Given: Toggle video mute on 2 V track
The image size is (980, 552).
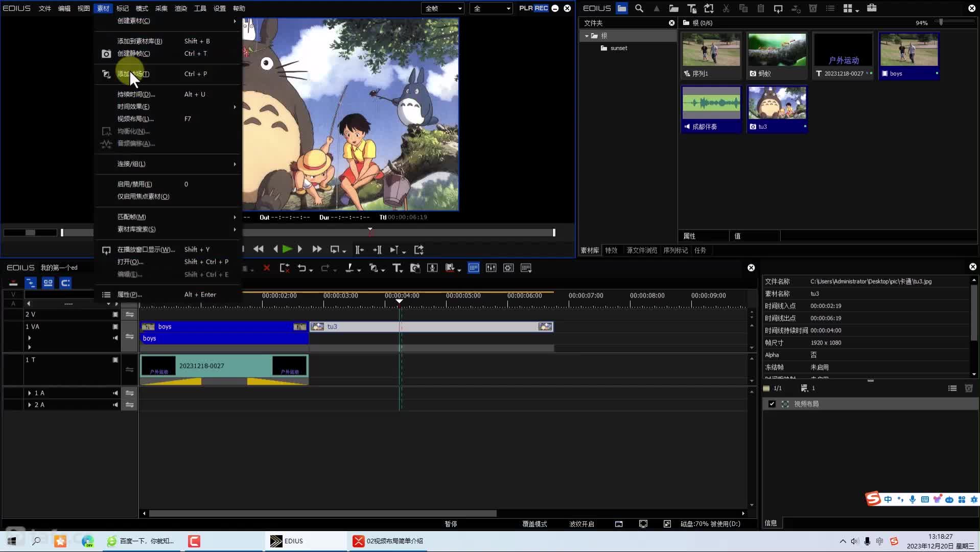Looking at the screenshot, I should (x=115, y=314).
